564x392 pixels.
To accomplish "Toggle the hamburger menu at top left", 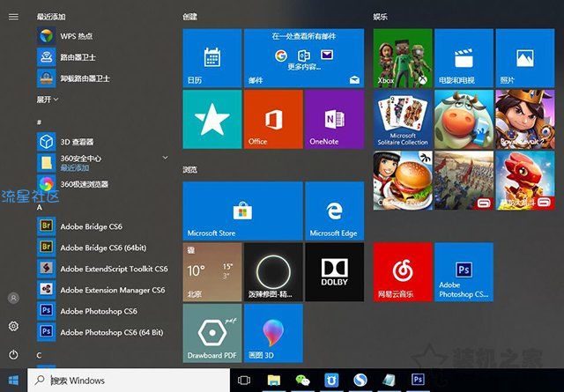I will pos(13,17).
